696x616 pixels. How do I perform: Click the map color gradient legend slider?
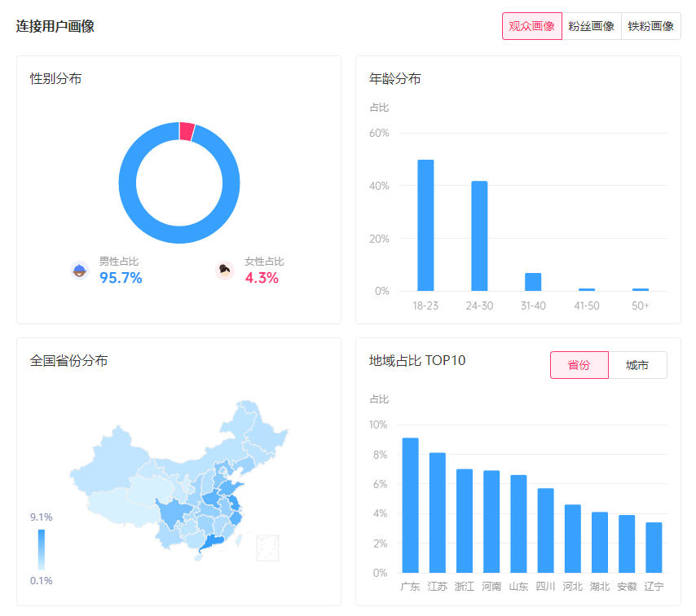[42, 549]
